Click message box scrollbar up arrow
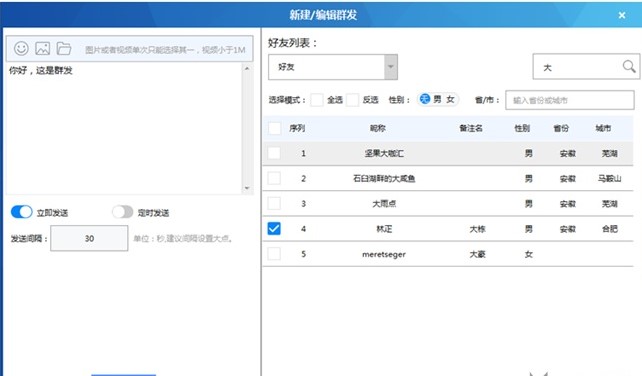The image size is (642, 376). click(247, 68)
